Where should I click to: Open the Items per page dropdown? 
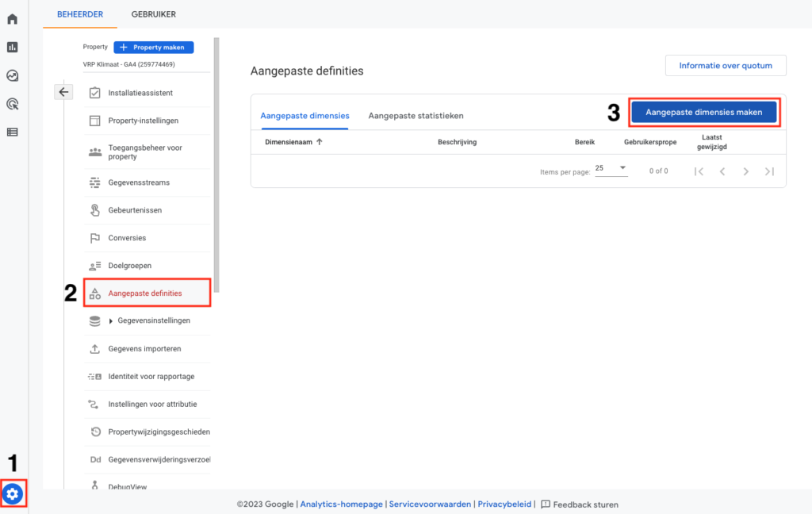[611, 169]
